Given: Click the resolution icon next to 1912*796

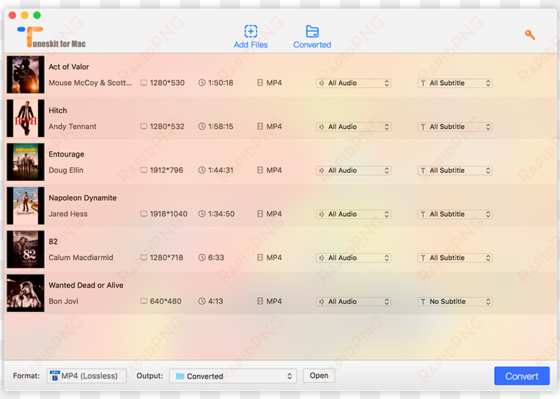Looking at the screenshot, I should coord(144,170).
